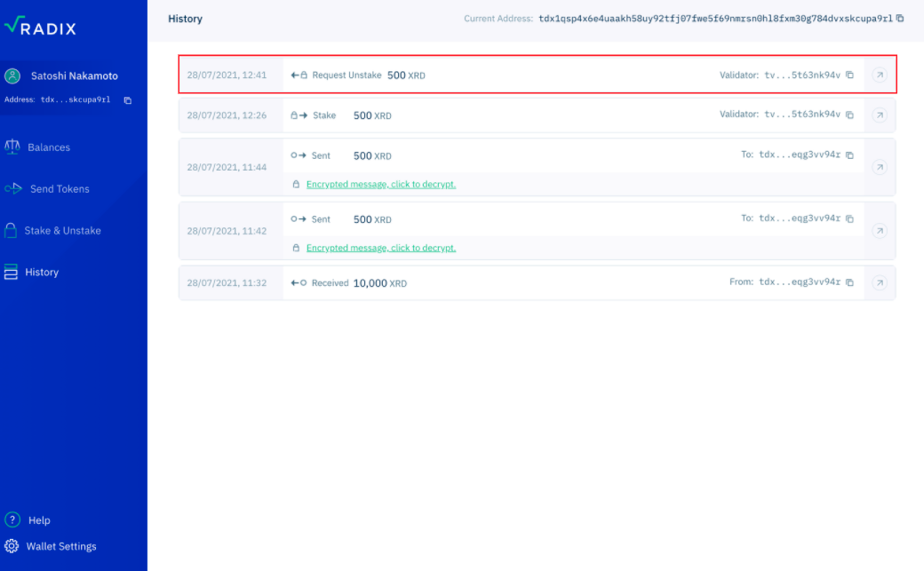Click the Help question mark icon

[12, 519]
